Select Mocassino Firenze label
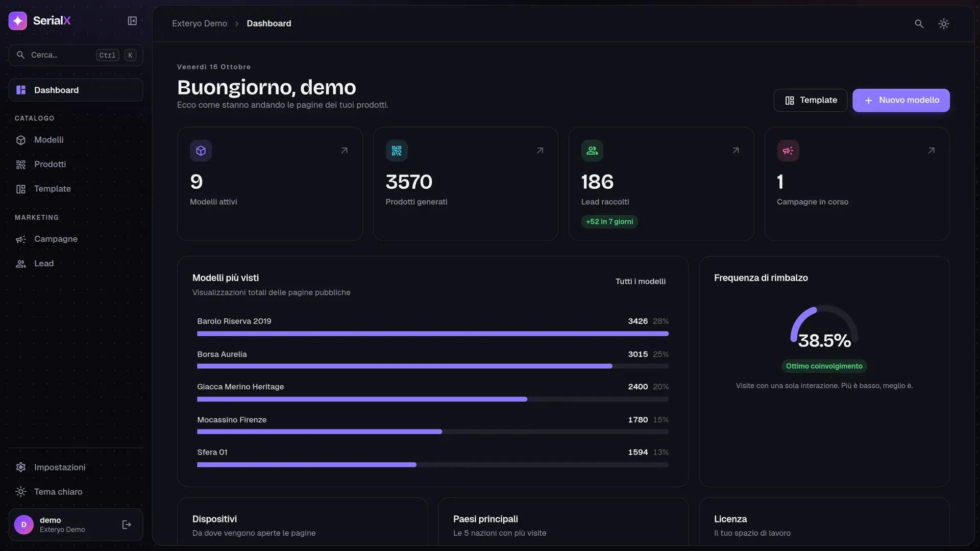Viewport: 980px width, 551px height. coord(232,419)
